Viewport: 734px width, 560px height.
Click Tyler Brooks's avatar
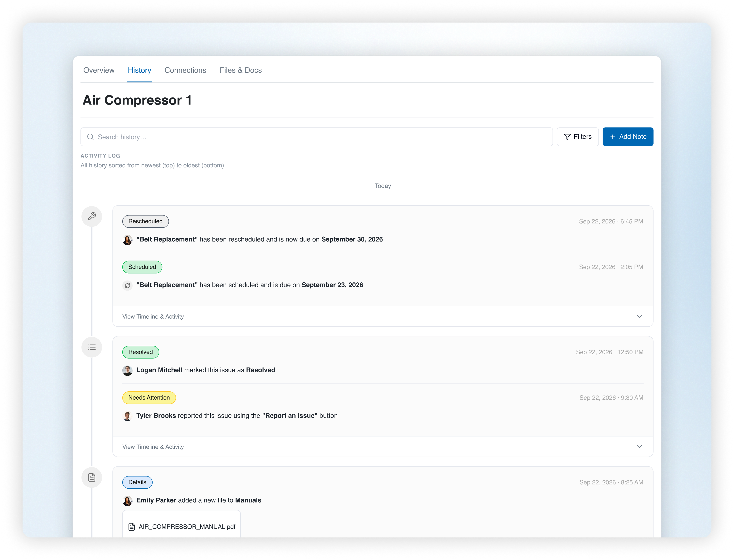127,416
